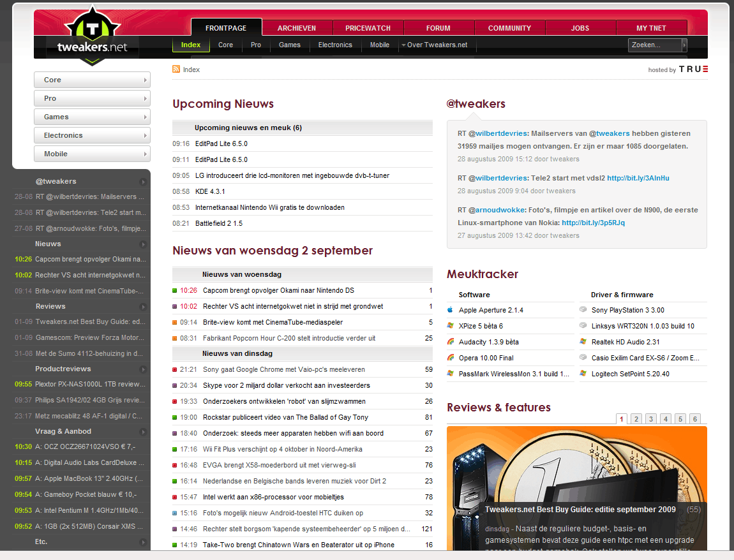Screen dimensions: 734x560
Task: Click the purple category marker beside Rechter VS item
Action: (x=175, y=306)
